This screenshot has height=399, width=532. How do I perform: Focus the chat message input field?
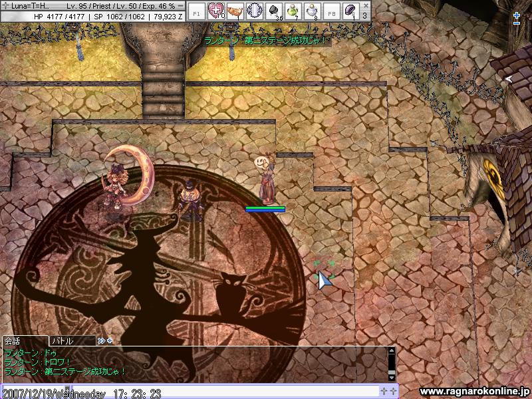click(x=225, y=391)
